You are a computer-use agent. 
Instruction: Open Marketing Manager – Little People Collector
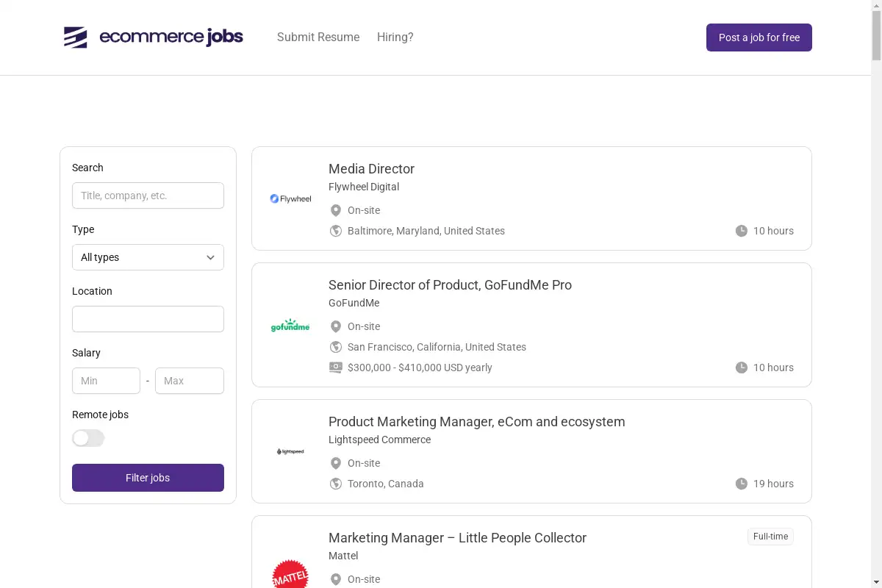click(457, 538)
